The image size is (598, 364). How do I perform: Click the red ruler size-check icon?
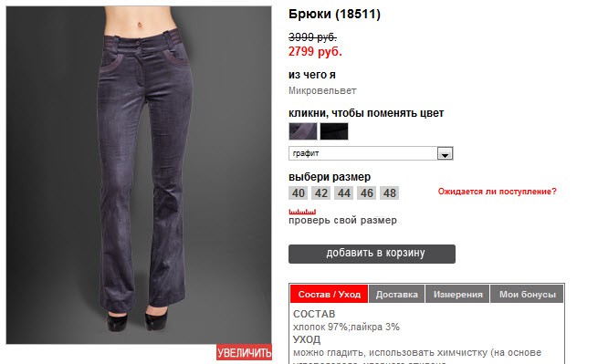click(x=302, y=212)
